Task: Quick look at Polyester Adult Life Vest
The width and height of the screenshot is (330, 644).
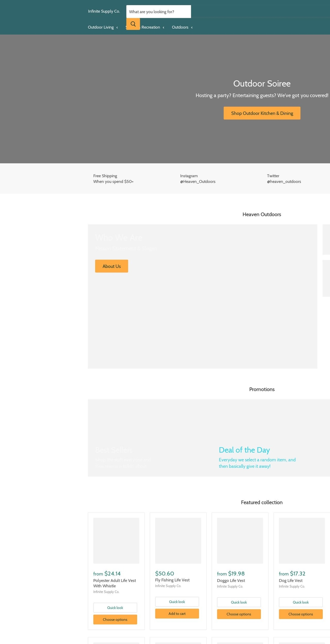Action: [115, 608]
